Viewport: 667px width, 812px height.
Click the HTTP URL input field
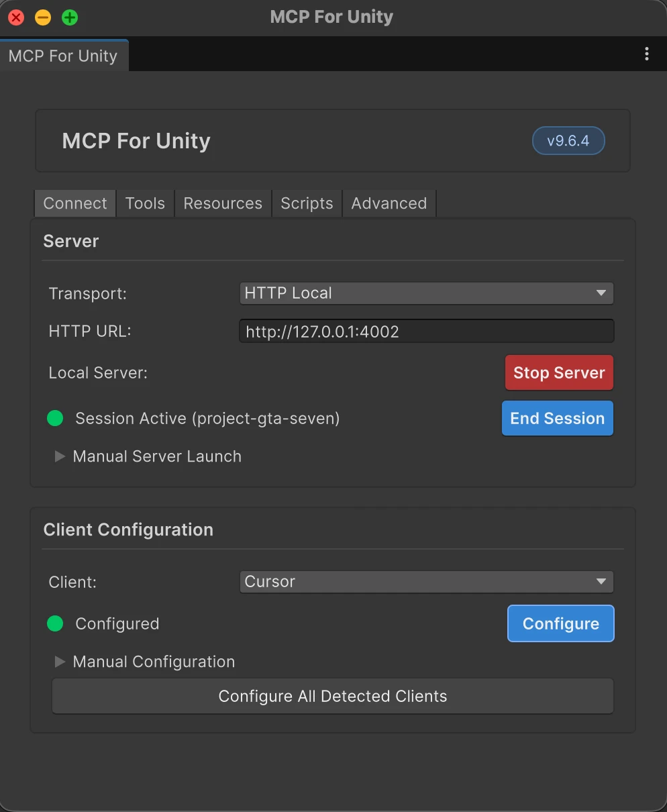click(426, 332)
